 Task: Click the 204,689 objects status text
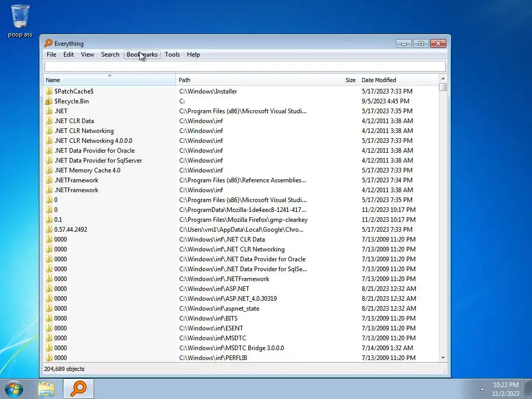click(64, 369)
